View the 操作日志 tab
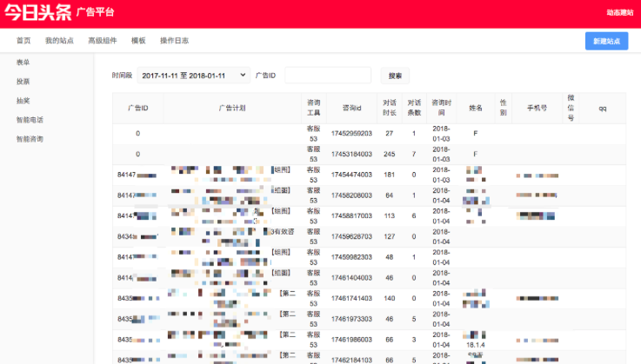 coord(174,41)
